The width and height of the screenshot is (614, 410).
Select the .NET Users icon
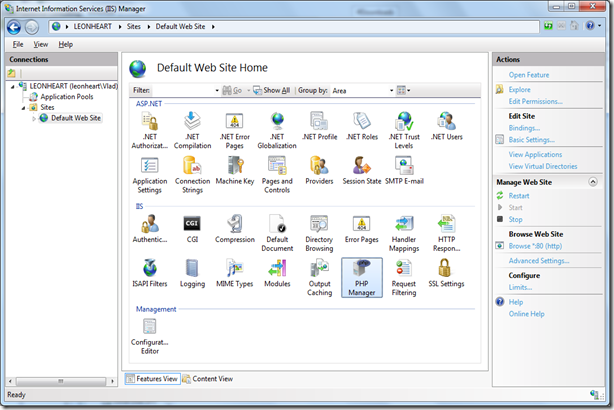[x=446, y=126]
